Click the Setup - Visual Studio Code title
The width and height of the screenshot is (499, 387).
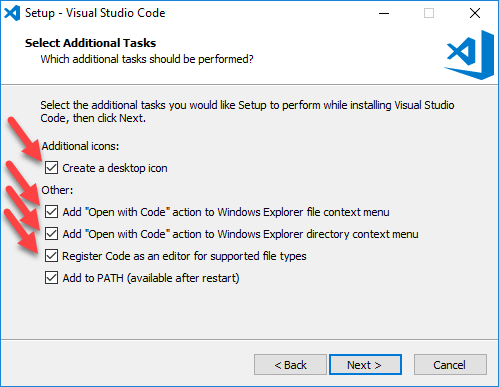95,13
